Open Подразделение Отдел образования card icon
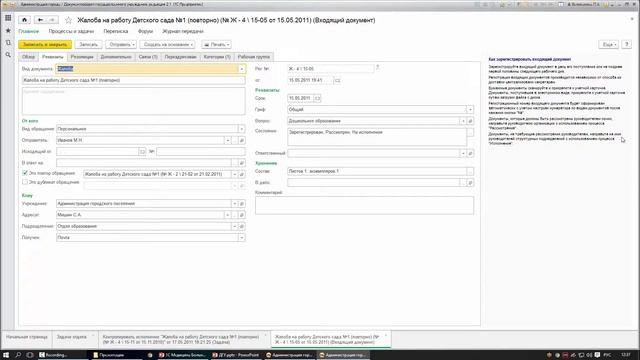Viewport: 640px width, 360px height. tap(242, 227)
